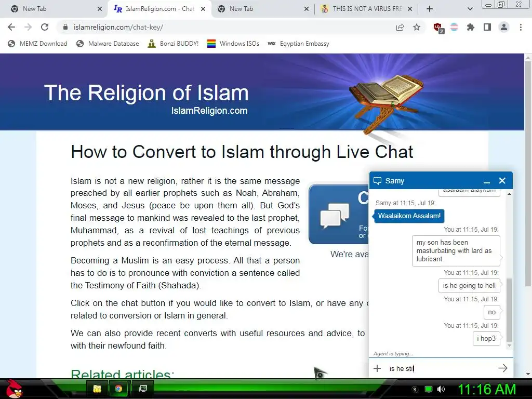The width and height of the screenshot is (532, 399).
Task: Click the chat bubble icon beside Samy
Action: (377, 181)
